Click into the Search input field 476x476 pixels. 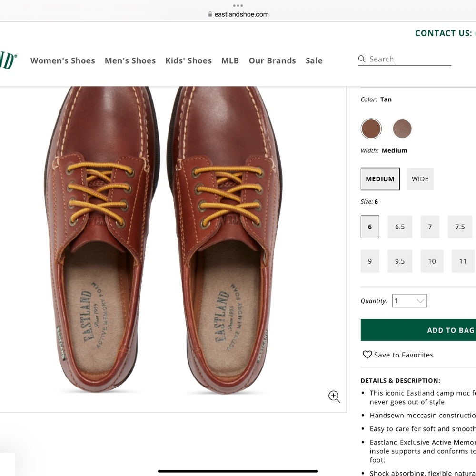(409, 59)
